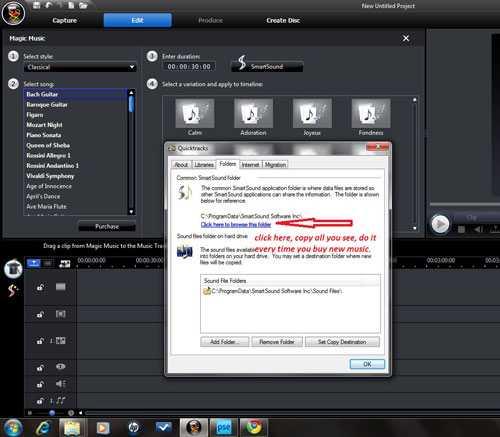This screenshot has height=437, width=500.
Task: Open Windows Explorer from taskbar
Action: coord(72,428)
